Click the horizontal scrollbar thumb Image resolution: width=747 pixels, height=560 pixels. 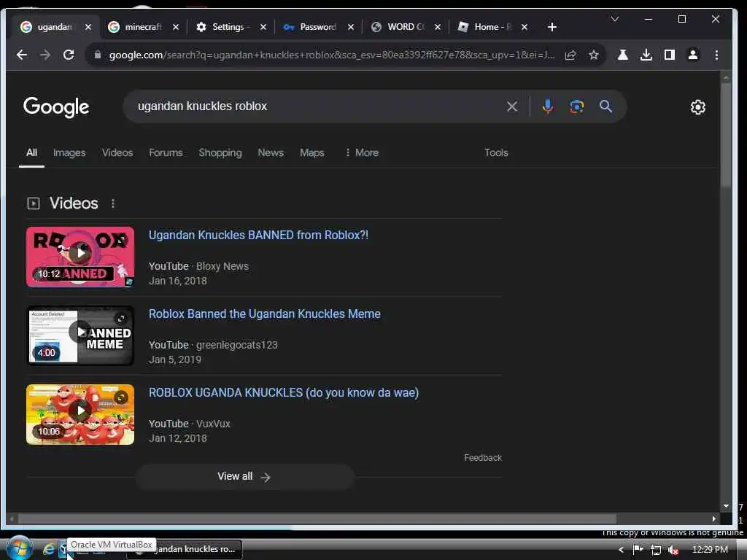coord(317,518)
